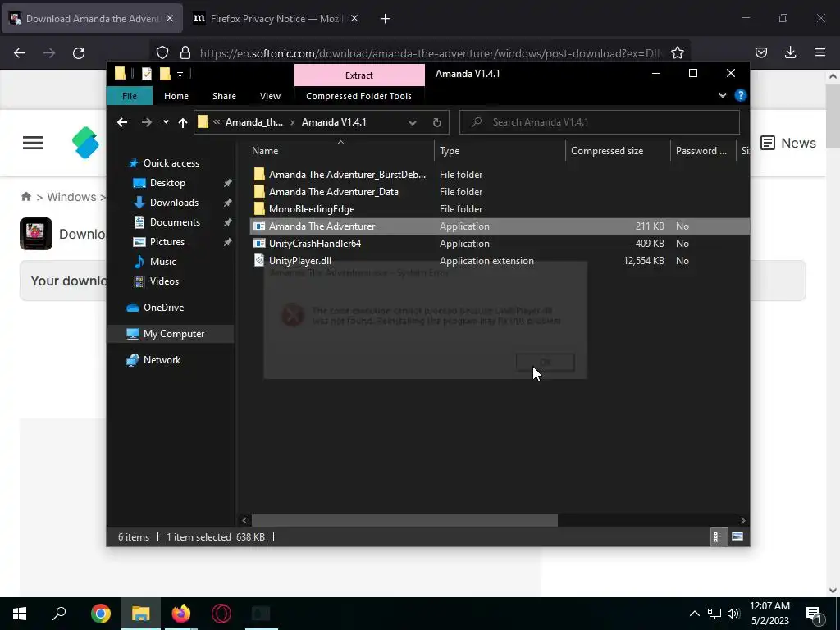Customize Quick Access Toolbar dropdown
The image size is (840, 630).
click(180, 74)
